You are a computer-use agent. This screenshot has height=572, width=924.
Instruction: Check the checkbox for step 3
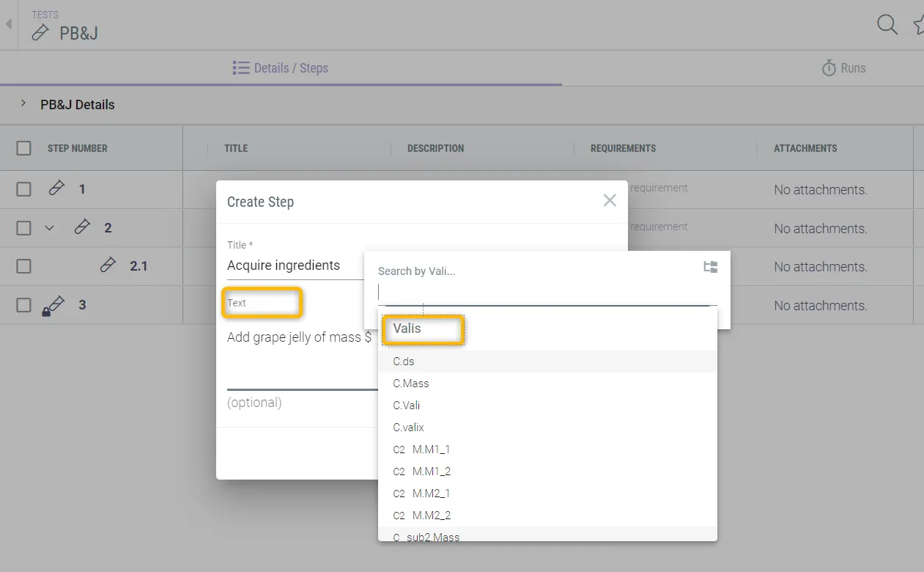(x=24, y=305)
